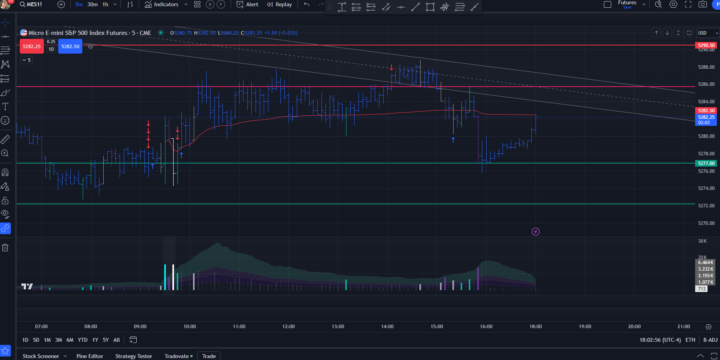Select the rectangle tool in floating toolbar
720x360 pixels.
click(x=430, y=7)
